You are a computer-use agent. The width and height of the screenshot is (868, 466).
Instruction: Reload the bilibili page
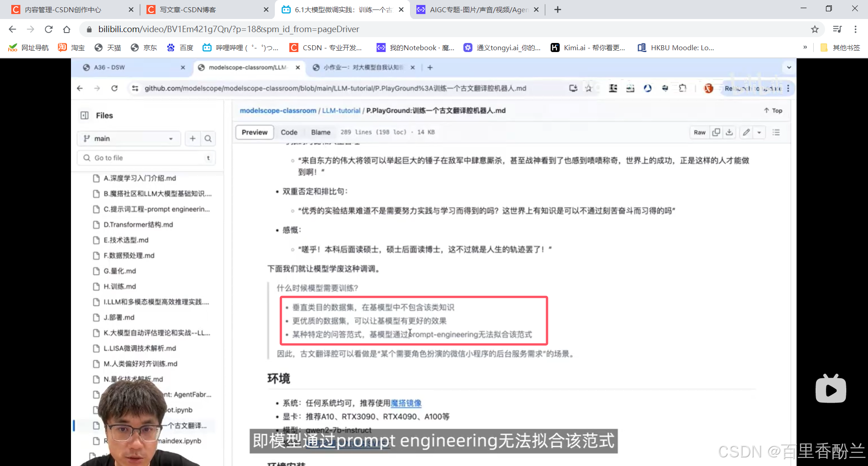[48, 29]
